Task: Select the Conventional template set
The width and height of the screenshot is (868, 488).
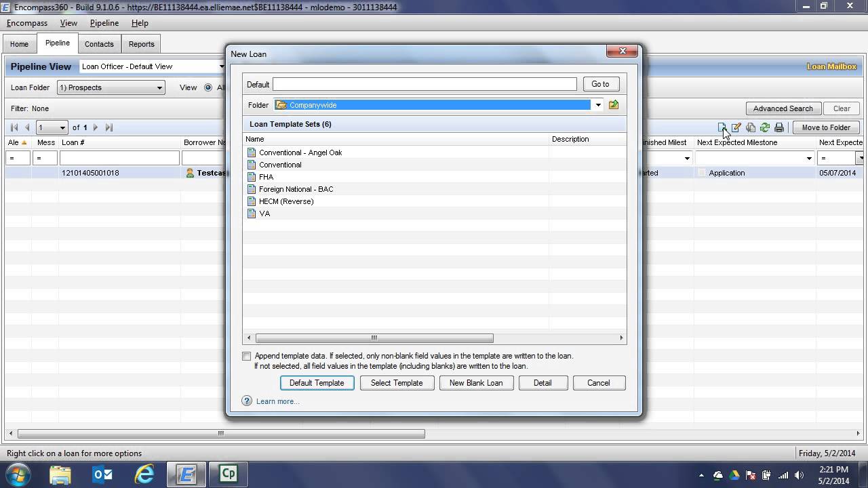Action: 280,165
